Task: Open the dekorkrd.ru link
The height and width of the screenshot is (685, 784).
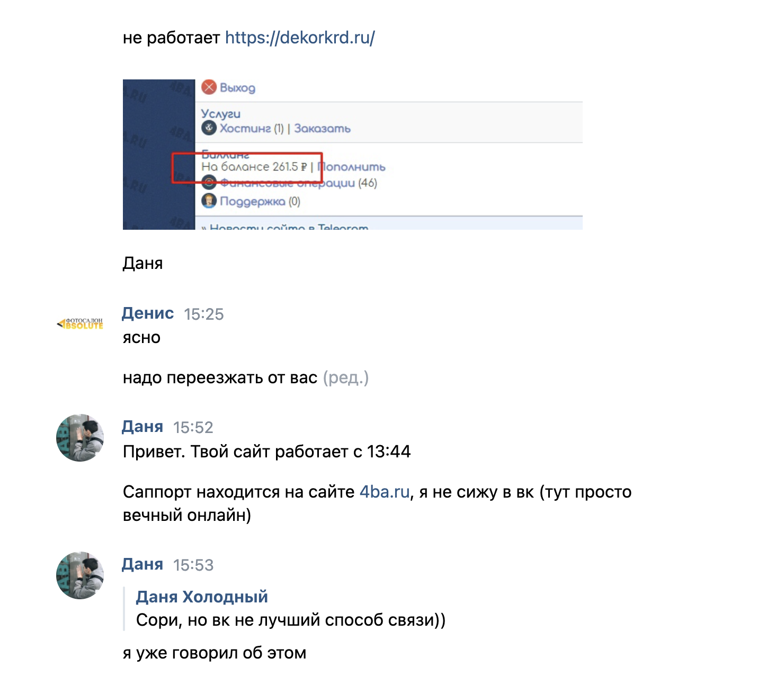Action: [x=300, y=38]
